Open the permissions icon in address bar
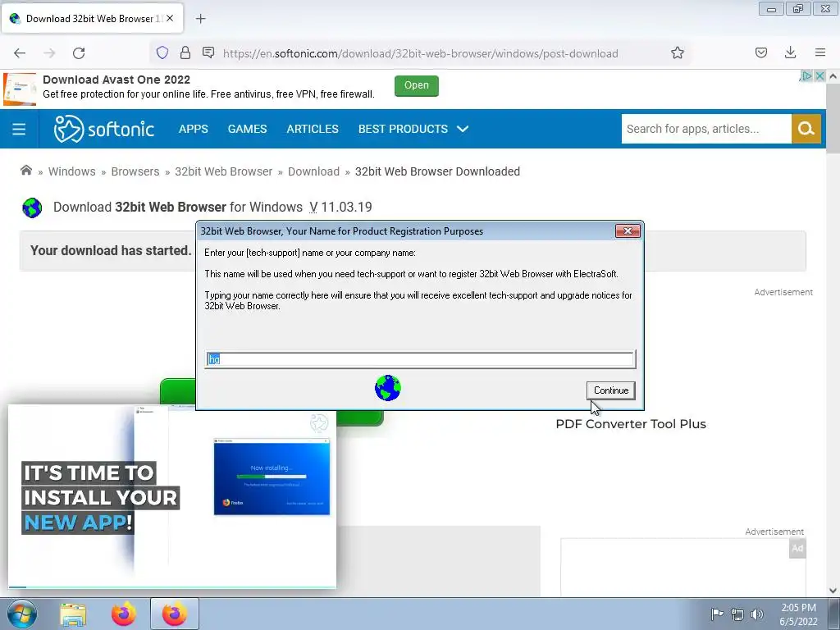Viewport: 840px width, 630px height. [208, 52]
